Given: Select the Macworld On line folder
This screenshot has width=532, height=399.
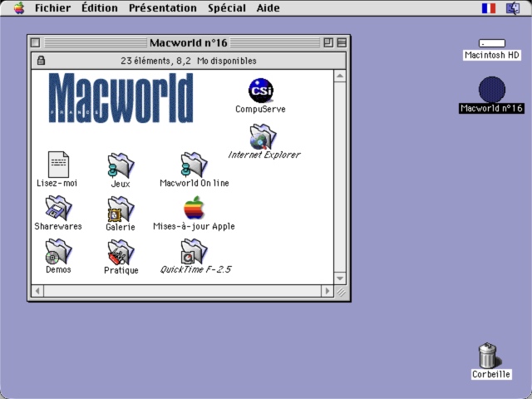Looking at the screenshot, I should pos(194,165).
